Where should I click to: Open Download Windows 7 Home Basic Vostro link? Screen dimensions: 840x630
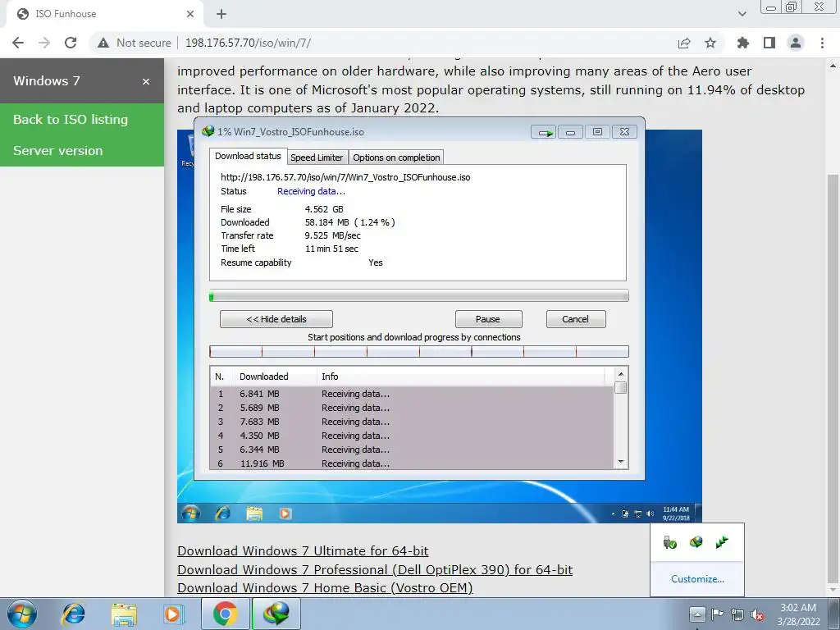pyautogui.click(x=325, y=587)
